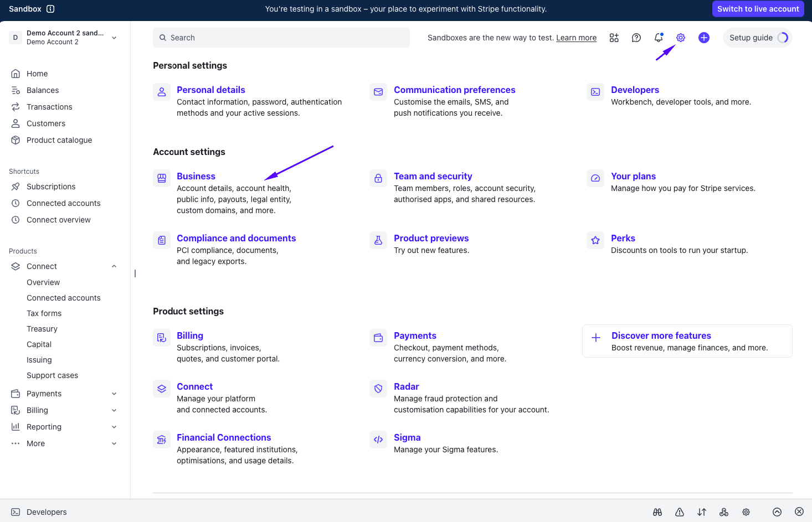Open Support cases under Connect

(x=52, y=375)
